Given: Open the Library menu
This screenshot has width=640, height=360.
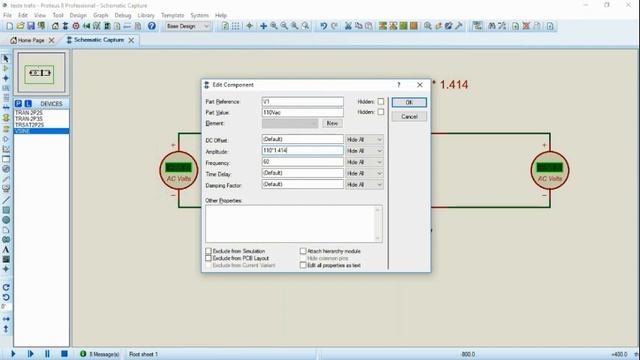Looking at the screenshot, I should click(x=146, y=15).
